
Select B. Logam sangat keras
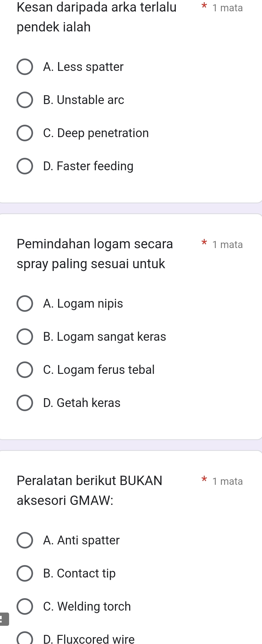click(x=25, y=337)
